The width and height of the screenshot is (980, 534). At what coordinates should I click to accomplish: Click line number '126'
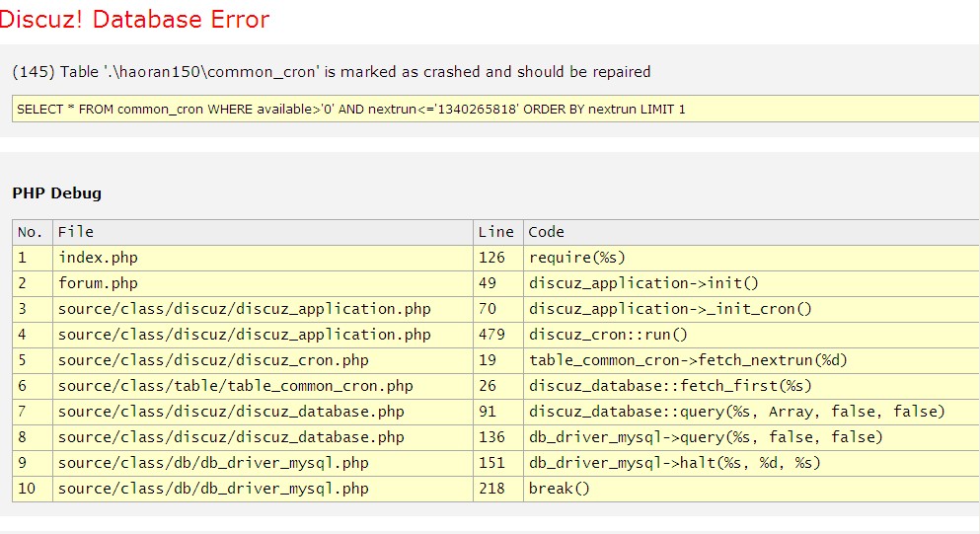[491, 258]
